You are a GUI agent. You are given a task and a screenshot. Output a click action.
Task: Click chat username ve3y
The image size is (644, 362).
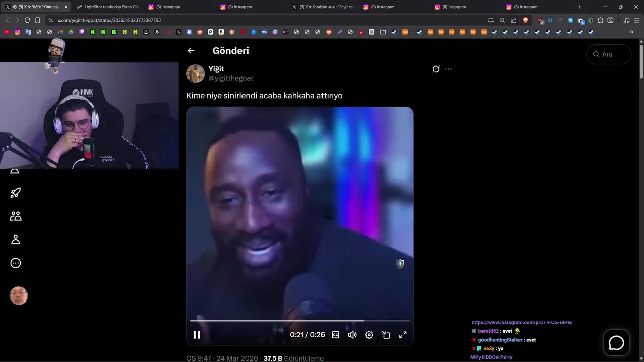pyautogui.click(x=489, y=348)
